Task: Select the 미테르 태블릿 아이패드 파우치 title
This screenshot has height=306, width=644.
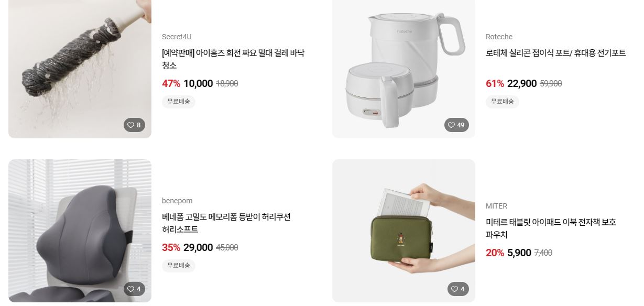Action: [x=551, y=228]
